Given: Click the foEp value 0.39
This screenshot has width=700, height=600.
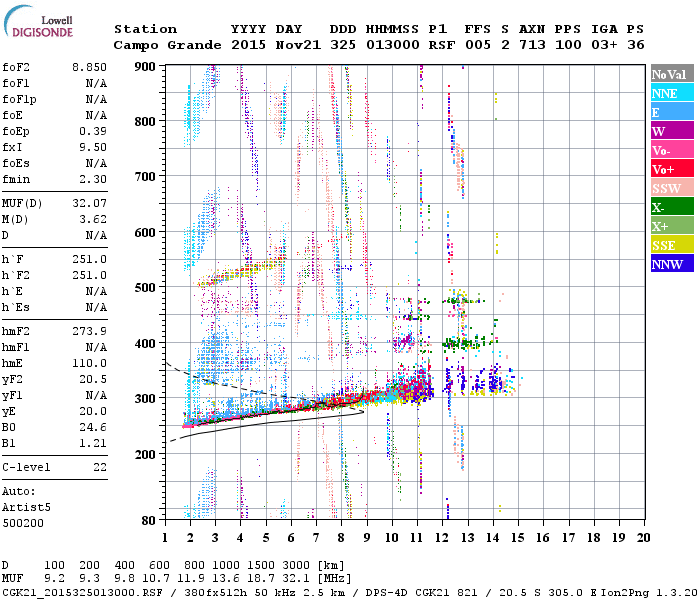Looking at the screenshot, I should [93, 131].
